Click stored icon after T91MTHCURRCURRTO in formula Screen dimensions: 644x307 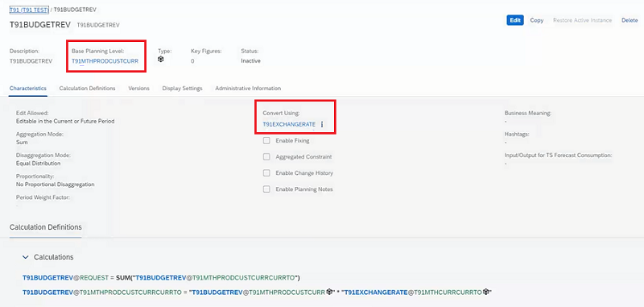(x=486, y=292)
